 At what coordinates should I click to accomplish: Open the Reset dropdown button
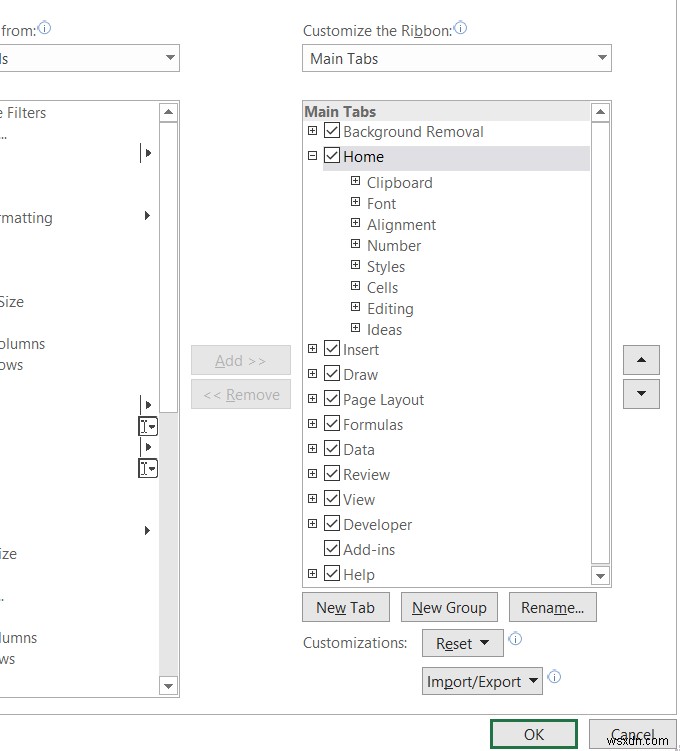coord(463,643)
